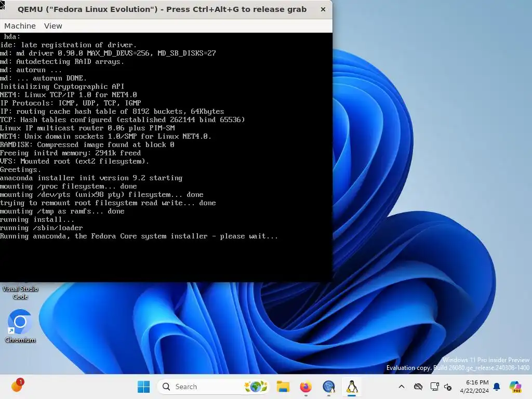This screenshot has height=399, width=532.
Task: Click the 'Greetings.' console line
Action: (20, 170)
